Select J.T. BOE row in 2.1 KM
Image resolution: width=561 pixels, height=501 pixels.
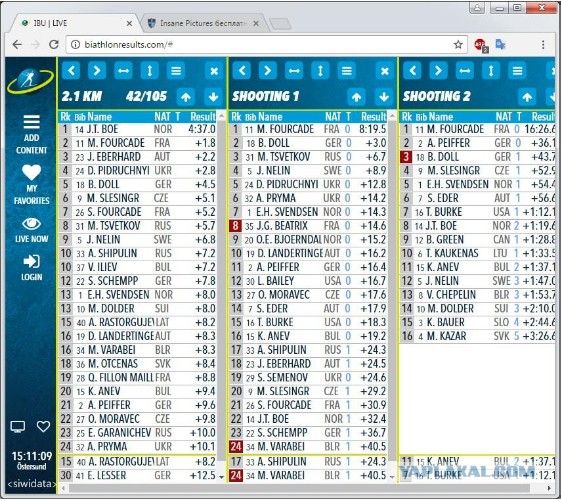coord(137,129)
